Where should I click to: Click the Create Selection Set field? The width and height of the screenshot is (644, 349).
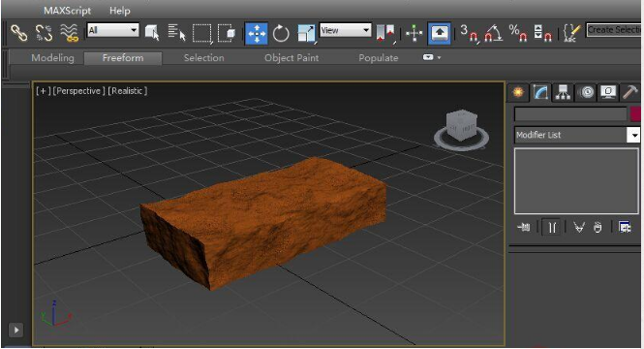point(614,30)
